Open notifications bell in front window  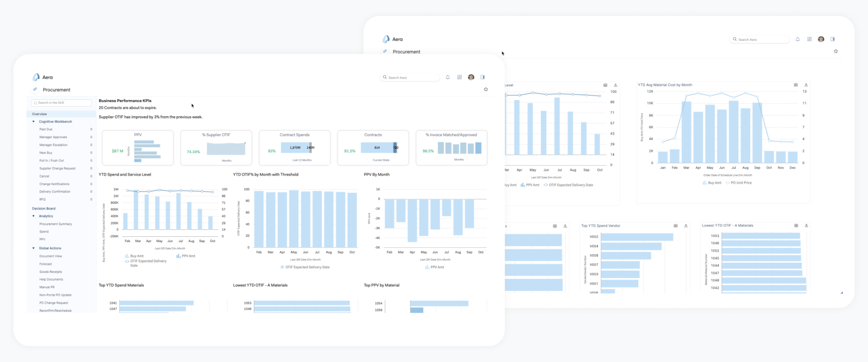coord(448,78)
